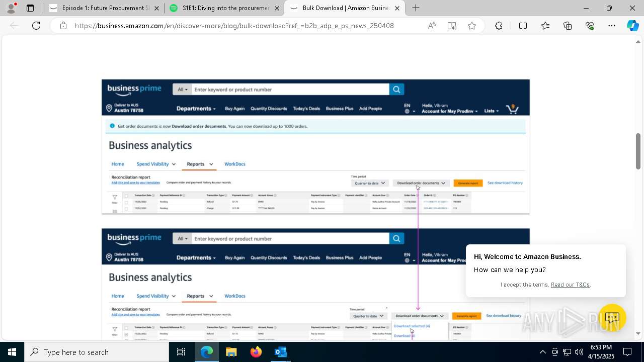Open Collections icon
Viewport: 644px width, 362px height.
[x=568, y=26]
